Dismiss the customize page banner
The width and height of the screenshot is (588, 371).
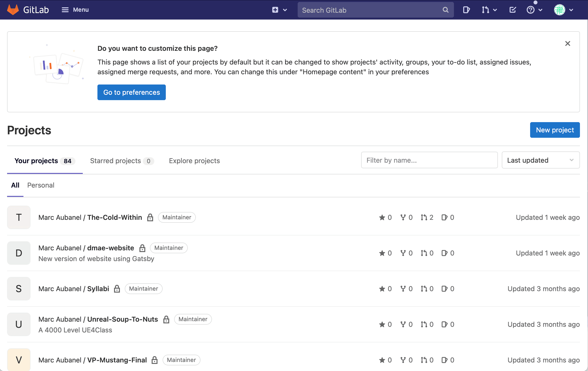(x=568, y=43)
